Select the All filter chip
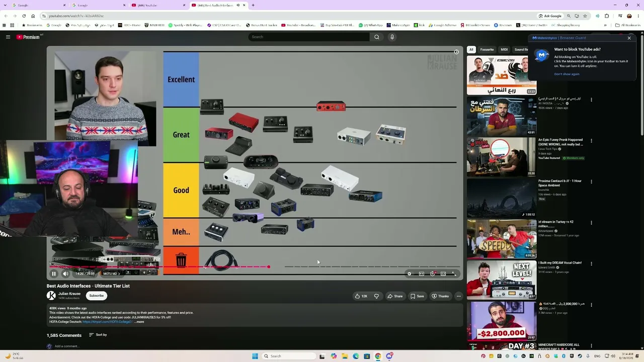The width and height of the screenshot is (644, 362). click(471, 50)
